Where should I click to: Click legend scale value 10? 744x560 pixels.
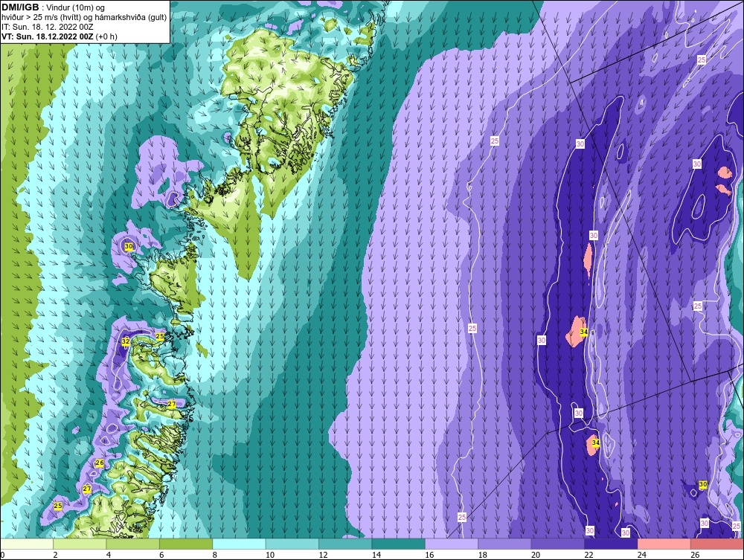tap(270, 555)
